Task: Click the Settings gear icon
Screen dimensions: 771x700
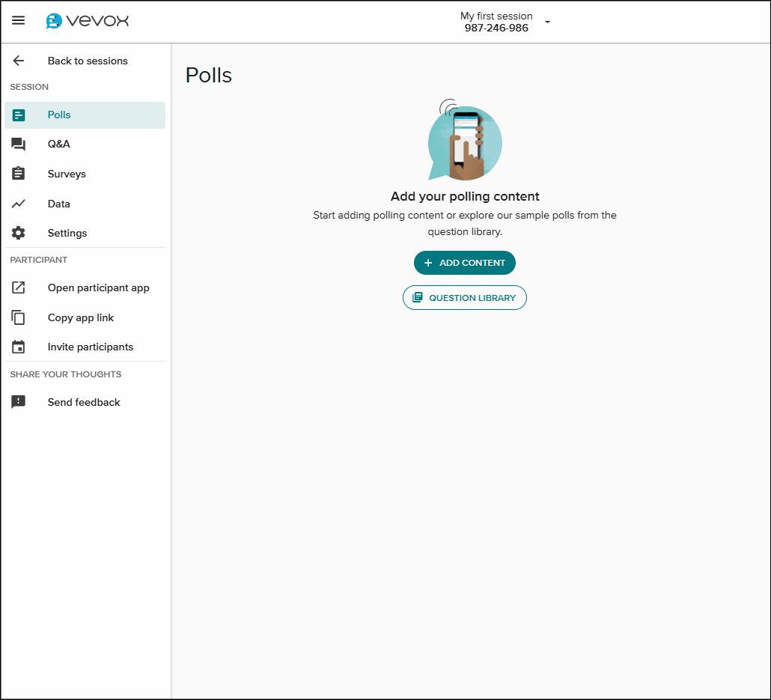Action: click(18, 233)
